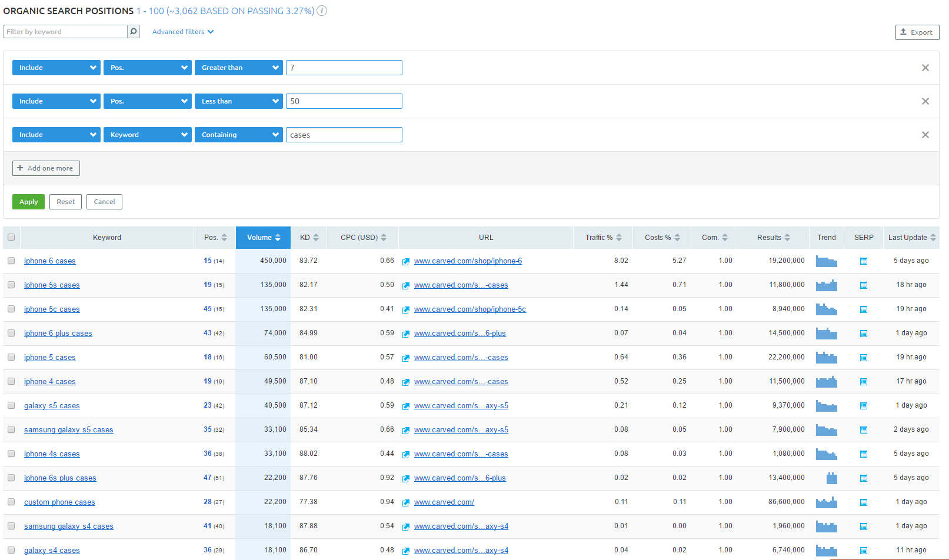Check the select-all checkbox in table header

11,238
